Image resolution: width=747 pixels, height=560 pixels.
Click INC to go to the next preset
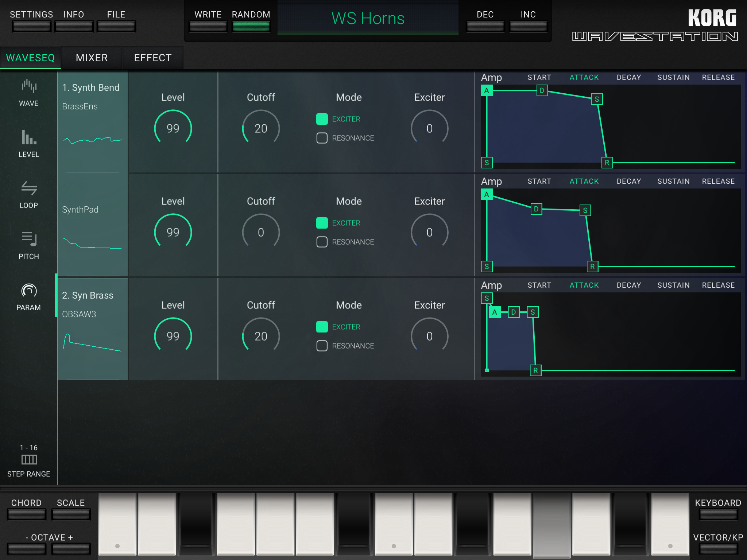(x=528, y=26)
